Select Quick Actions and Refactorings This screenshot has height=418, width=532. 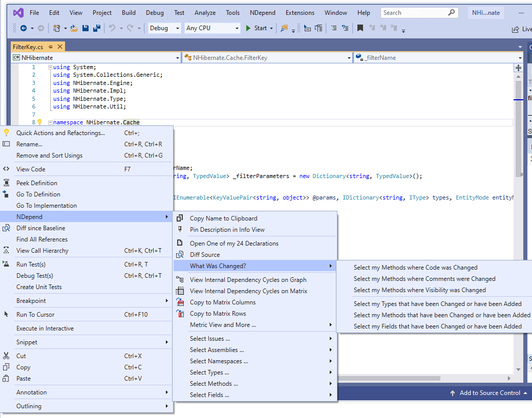point(87,133)
